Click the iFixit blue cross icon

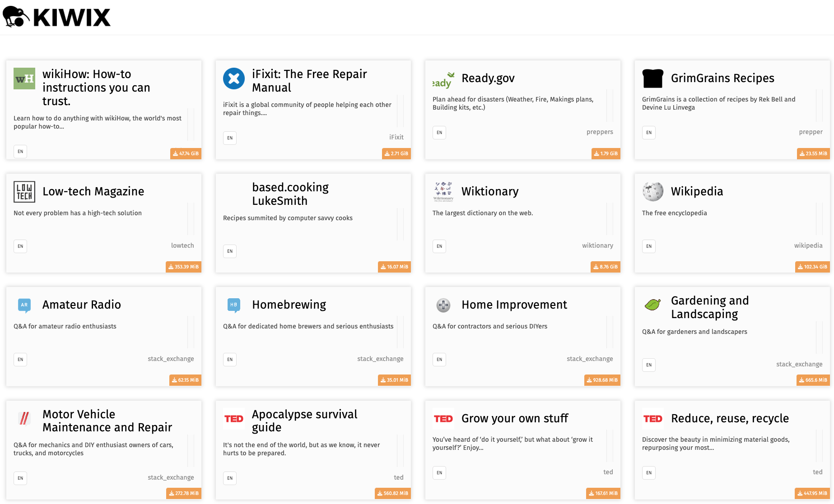point(234,79)
